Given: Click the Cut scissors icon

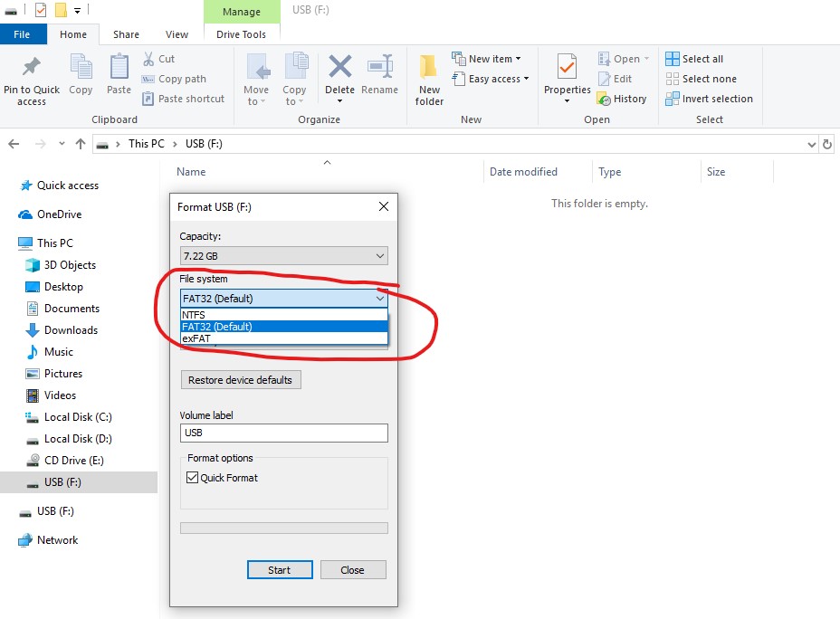Looking at the screenshot, I should coord(148,58).
